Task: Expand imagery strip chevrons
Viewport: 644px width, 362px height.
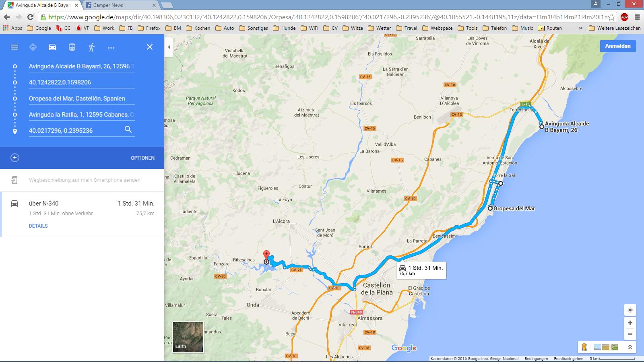Action: (x=630, y=347)
